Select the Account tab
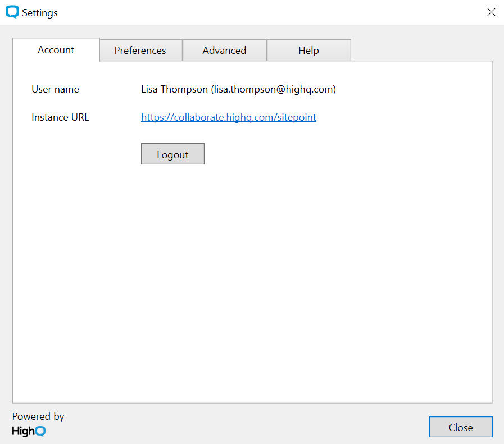Viewport: 504px width, 444px height. point(56,50)
